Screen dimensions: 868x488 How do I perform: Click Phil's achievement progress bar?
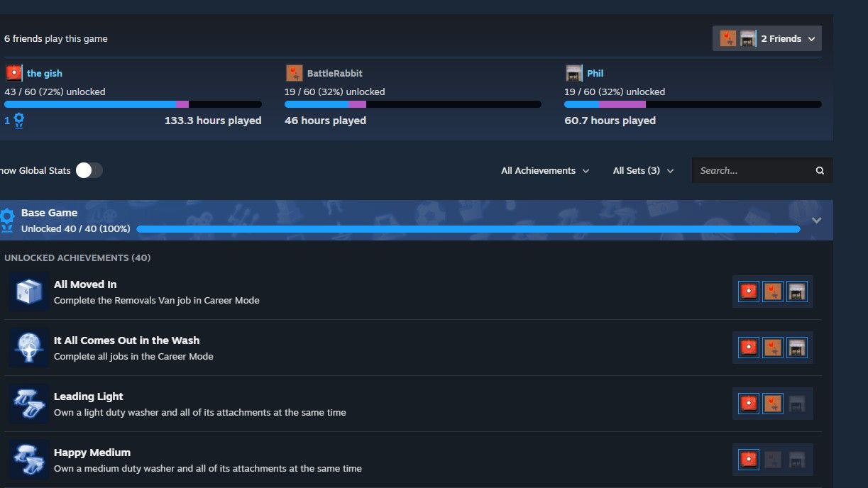[693, 104]
